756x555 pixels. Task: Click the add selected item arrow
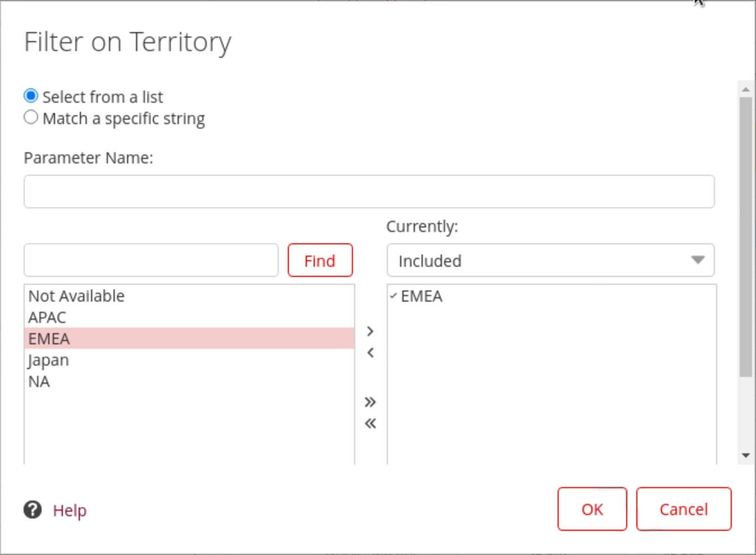pos(370,331)
